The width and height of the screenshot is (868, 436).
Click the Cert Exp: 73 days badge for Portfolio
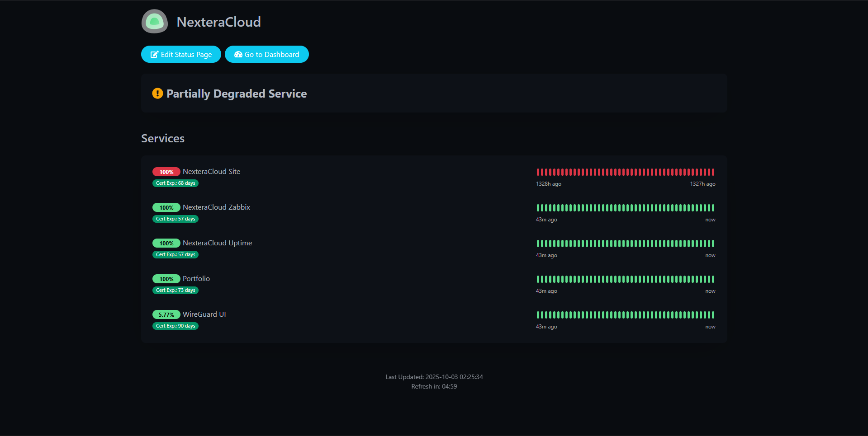pos(175,290)
